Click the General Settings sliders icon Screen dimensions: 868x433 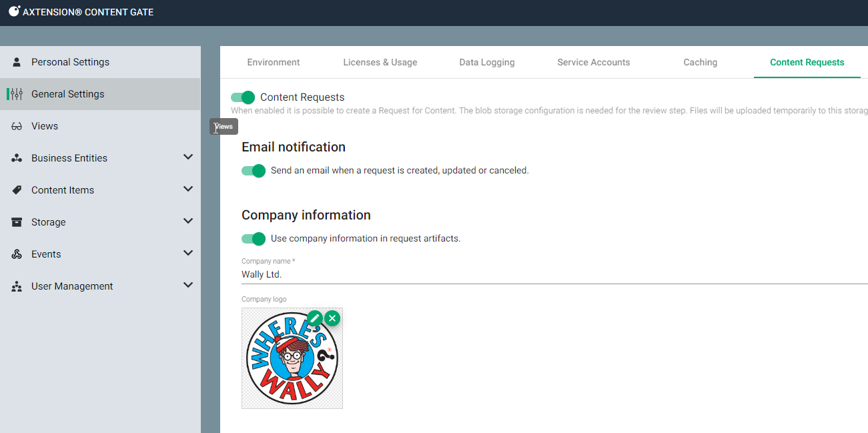(17, 94)
